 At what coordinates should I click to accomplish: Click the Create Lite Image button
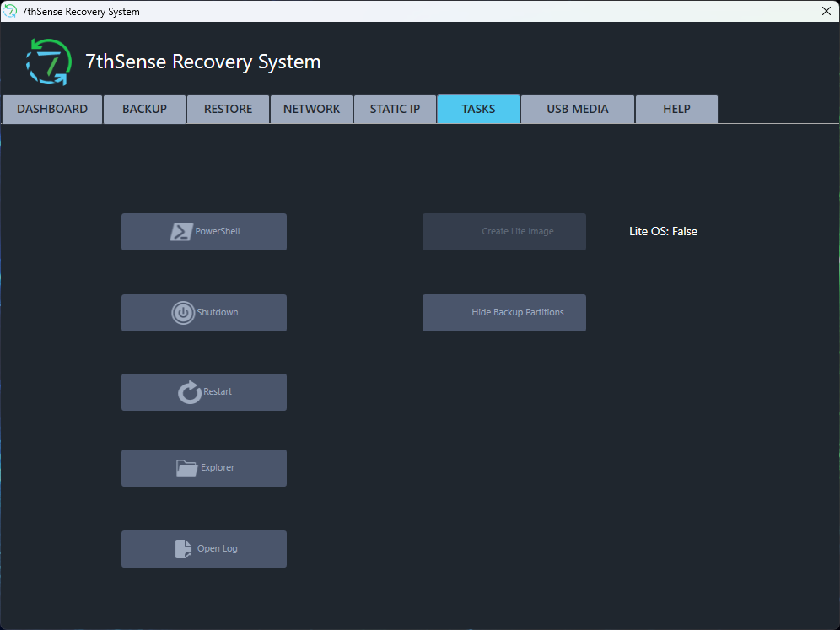point(504,232)
